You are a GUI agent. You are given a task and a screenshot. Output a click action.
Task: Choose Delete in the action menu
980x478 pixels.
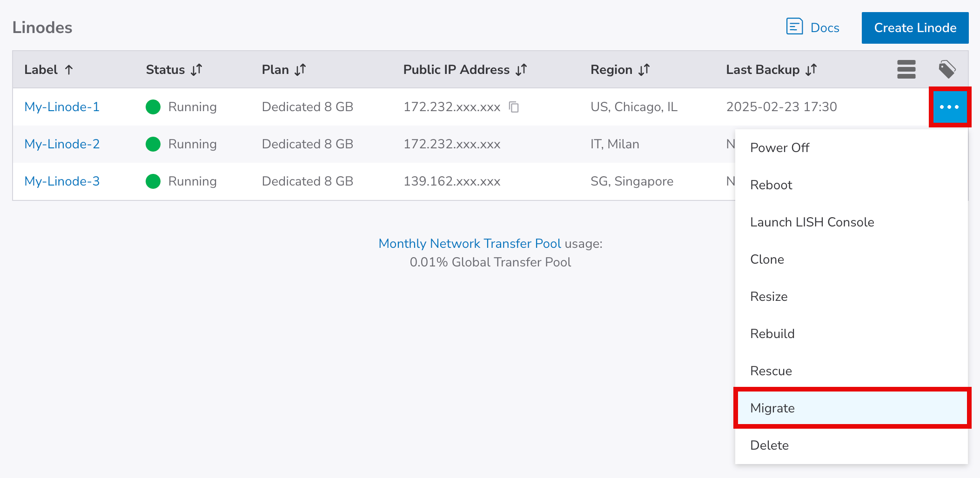[x=769, y=445]
